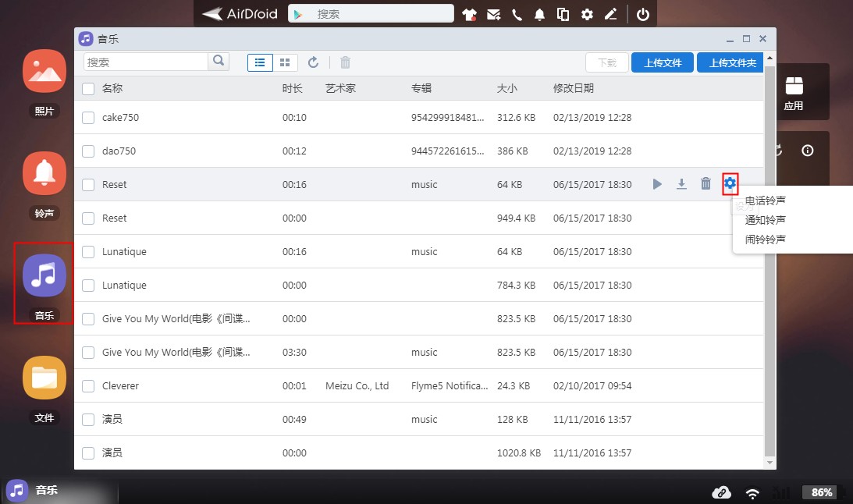Check the Reset 949.4 KB row checkbox
The height and width of the screenshot is (504, 853).
(88, 218)
